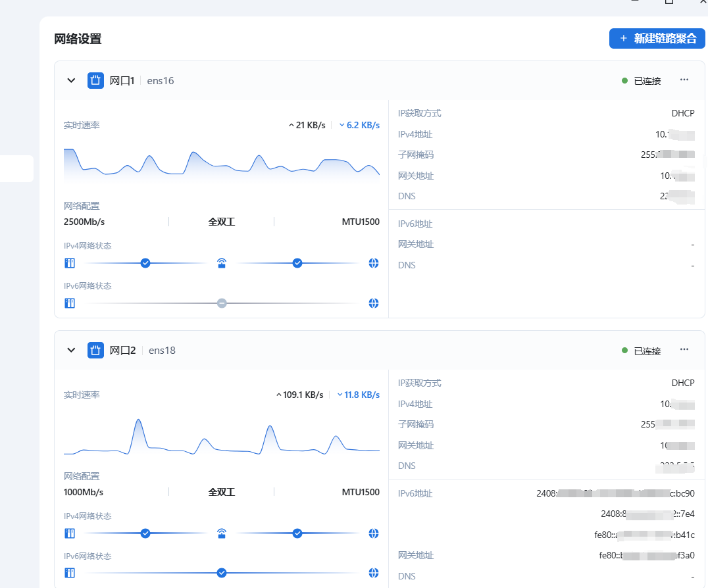
Task: Click the 网口1 network port icon
Action: [x=95, y=81]
